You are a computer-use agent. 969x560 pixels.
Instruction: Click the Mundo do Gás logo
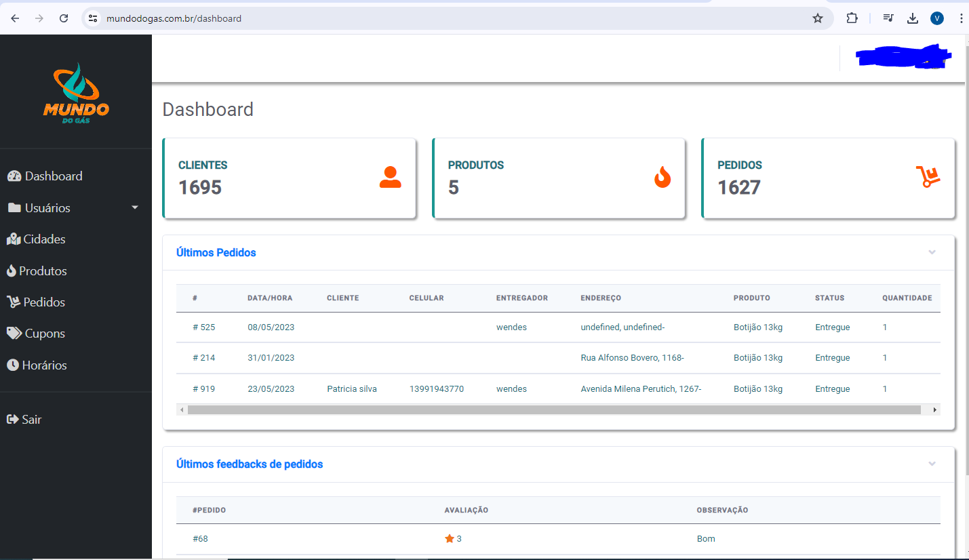tap(75, 93)
